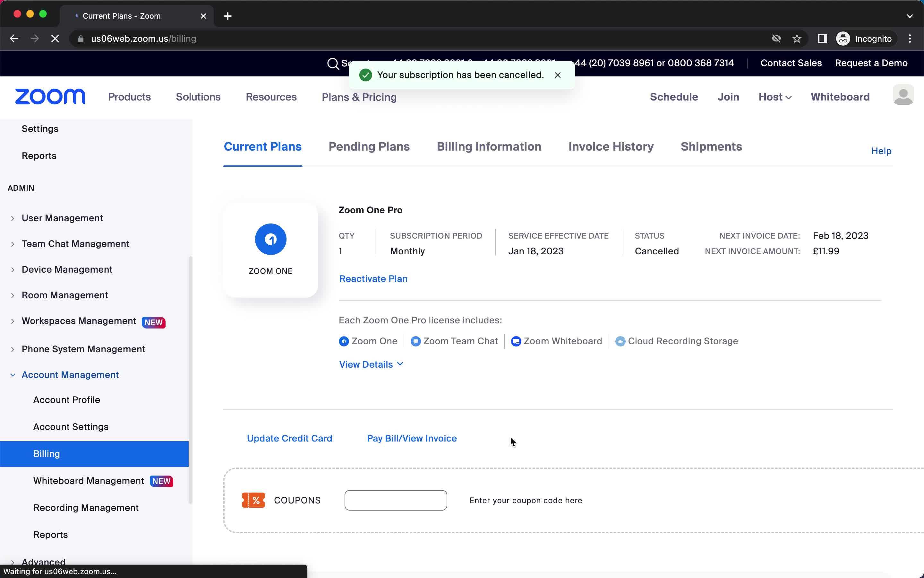Open Whiteboard from header
924x578 pixels.
click(840, 97)
